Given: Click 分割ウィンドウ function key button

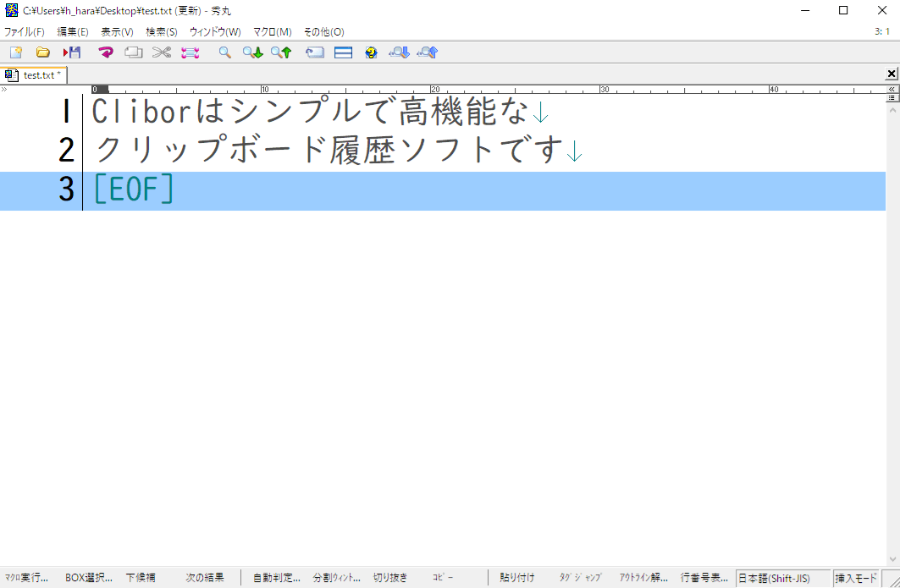Looking at the screenshot, I should (337, 578).
